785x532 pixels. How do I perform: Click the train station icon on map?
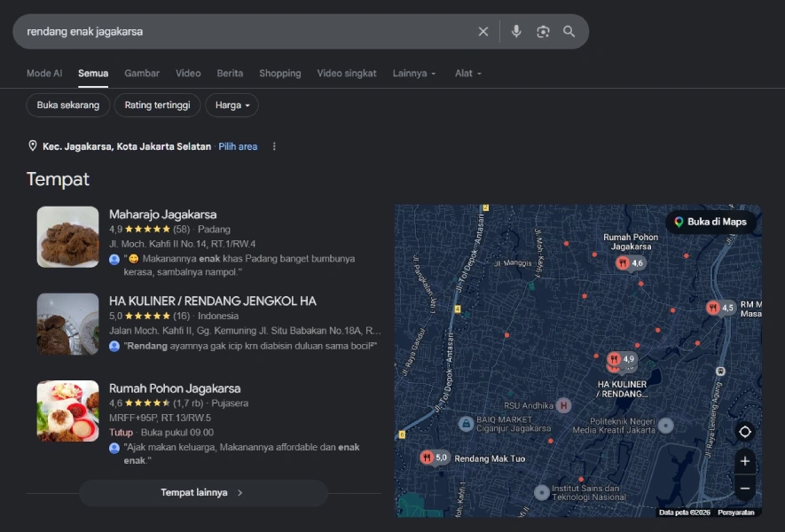pos(720,371)
